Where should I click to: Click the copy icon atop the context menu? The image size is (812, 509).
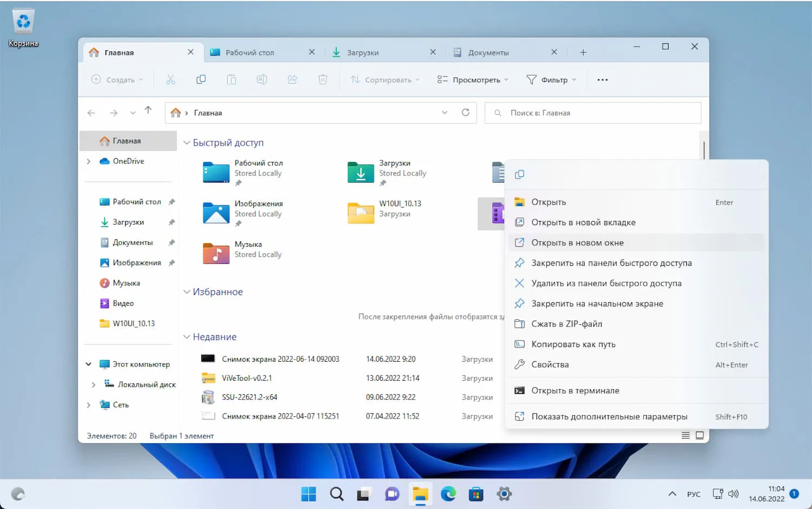[520, 174]
